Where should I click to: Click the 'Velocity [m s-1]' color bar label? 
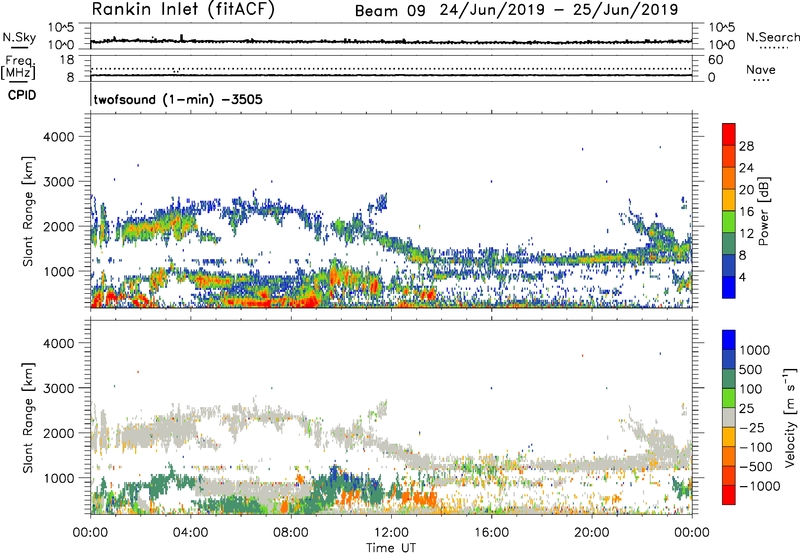pos(790,417)
